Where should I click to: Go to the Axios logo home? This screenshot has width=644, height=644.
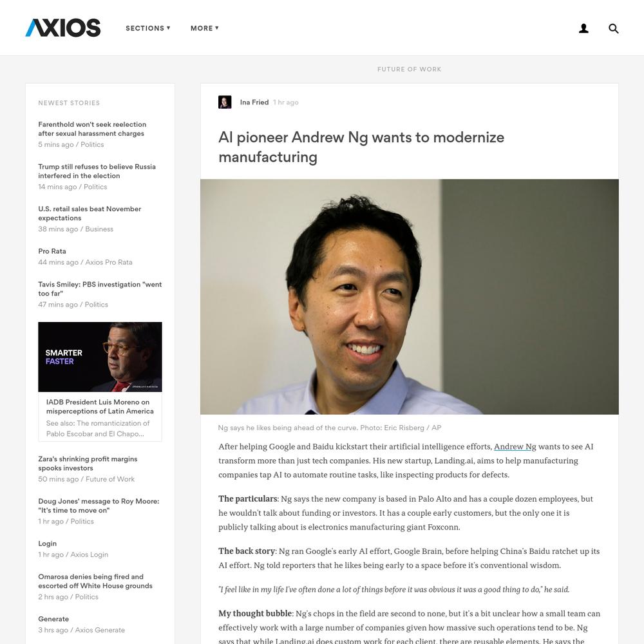pos(63,28)
